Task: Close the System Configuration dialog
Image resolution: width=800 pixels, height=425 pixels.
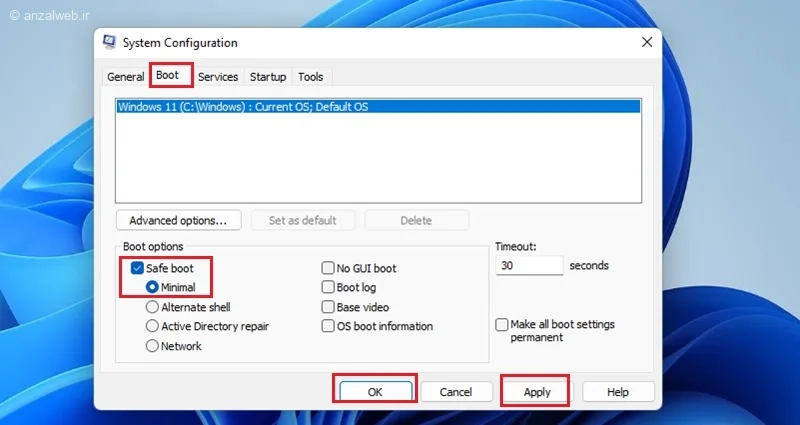Action: [646, 42]
